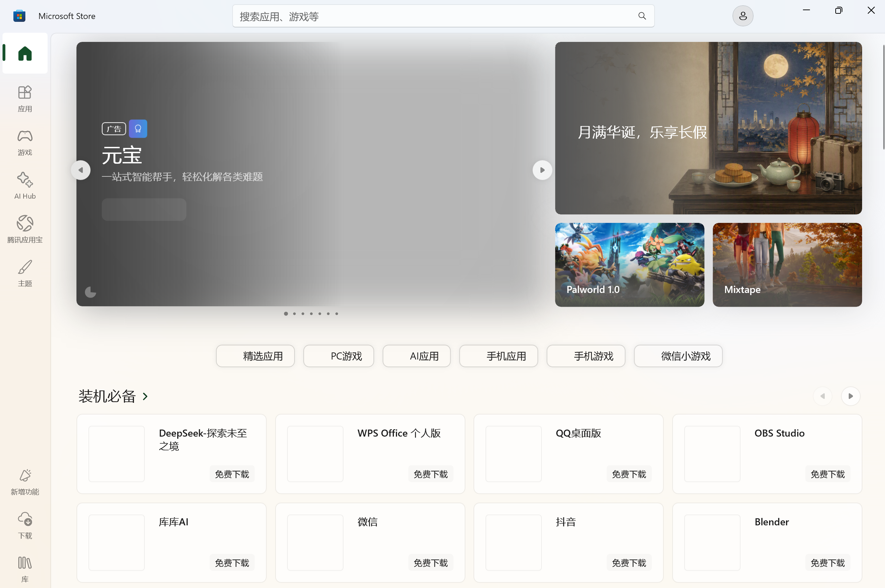Click the 抖音 app name
This screenshot has height=588, width=885.
point(566,522)
